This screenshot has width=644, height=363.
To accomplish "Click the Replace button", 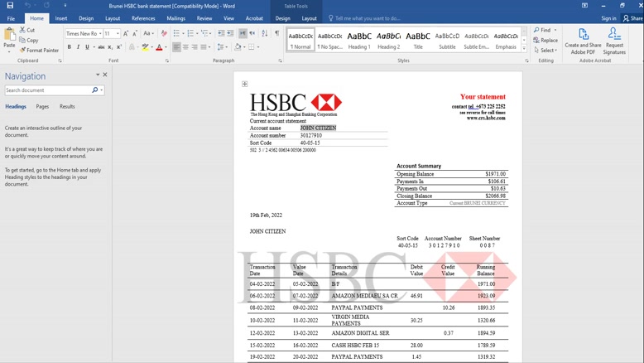I will pos(545,40).
